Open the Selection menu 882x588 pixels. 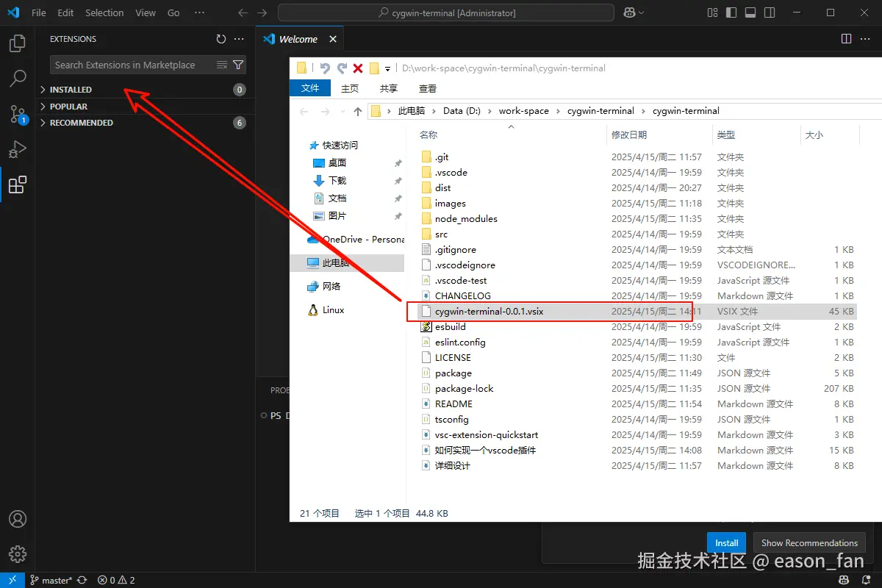click(x=104, y=12)
